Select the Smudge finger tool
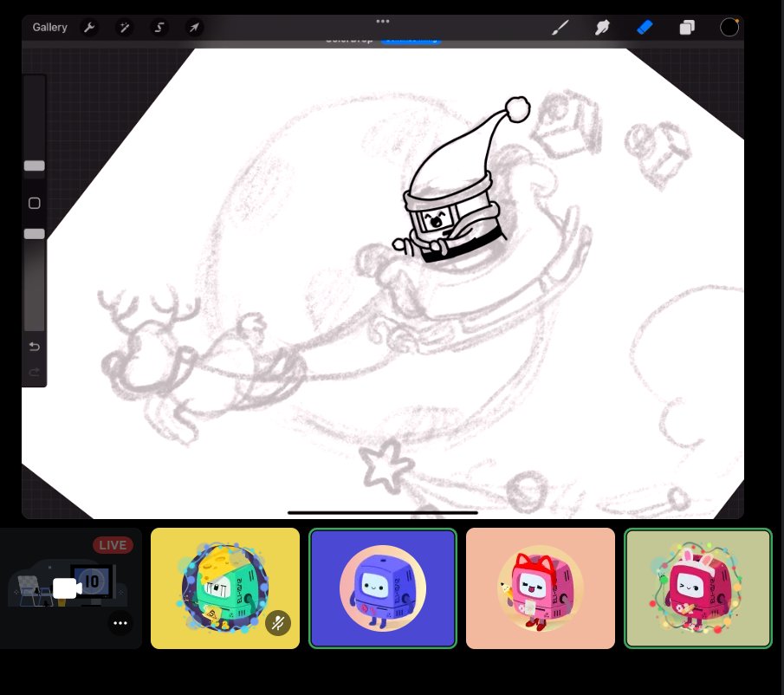This screenshot has width=784, height=695. pyautogui.click(x=602, y=28)
